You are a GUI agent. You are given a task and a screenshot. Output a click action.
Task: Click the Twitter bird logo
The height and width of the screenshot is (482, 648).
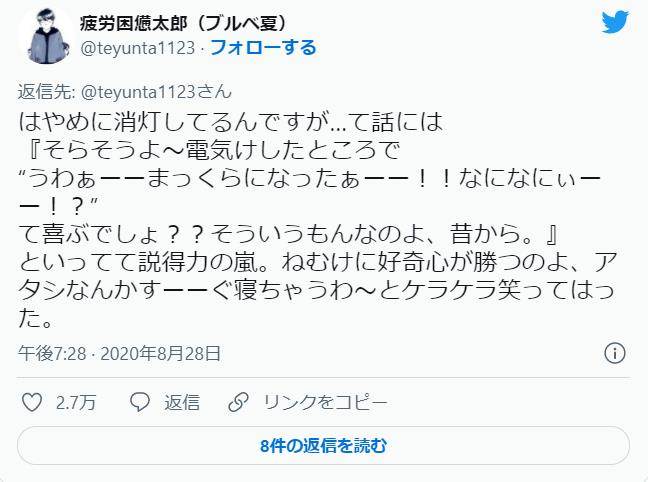(x=615, y=22)
